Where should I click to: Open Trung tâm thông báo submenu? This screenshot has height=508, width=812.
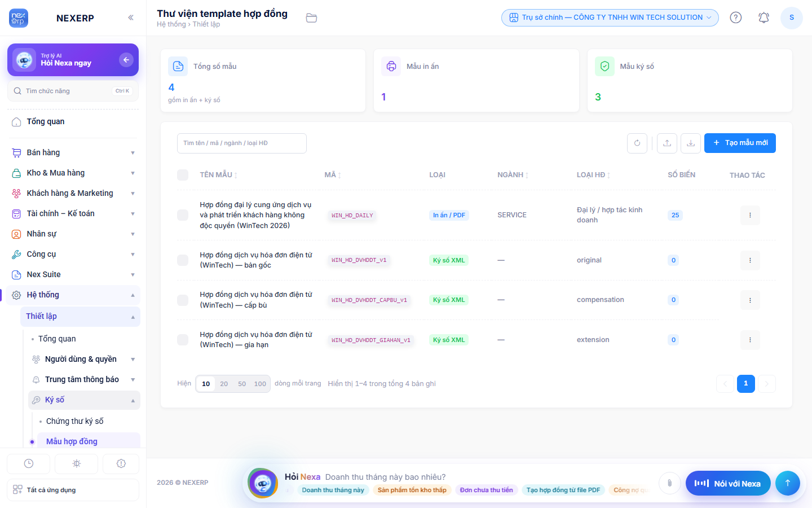(84, 379)
